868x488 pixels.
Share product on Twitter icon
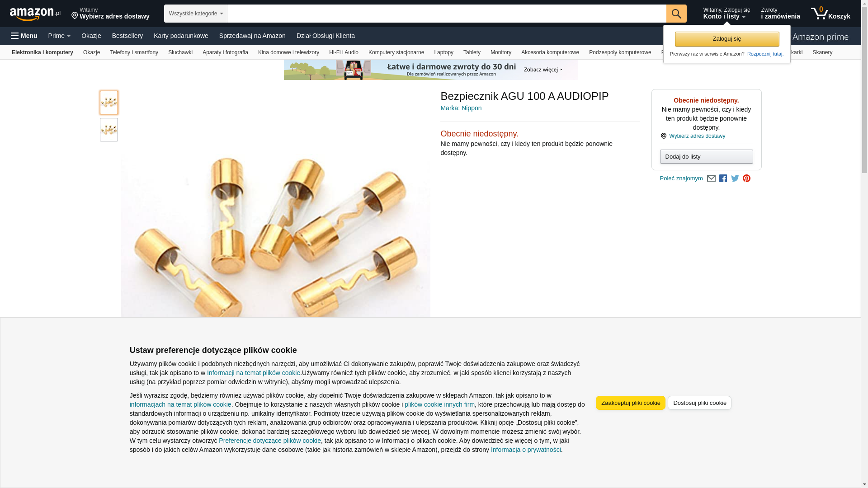(x=735, y=178)
